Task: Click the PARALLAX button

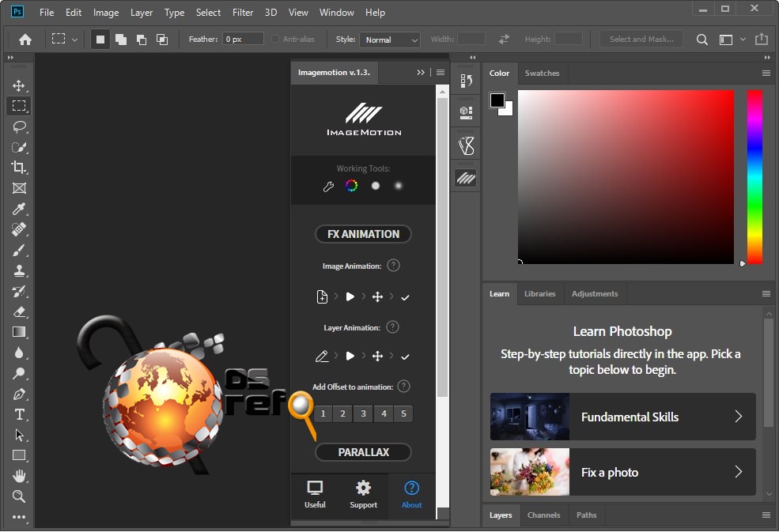Action: pos(363,452)
